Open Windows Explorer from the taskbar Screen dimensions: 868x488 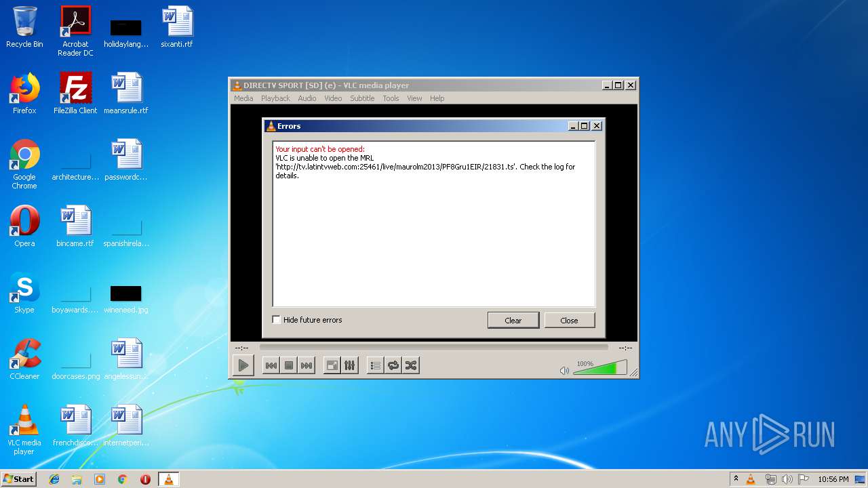(x=77, y=479)
